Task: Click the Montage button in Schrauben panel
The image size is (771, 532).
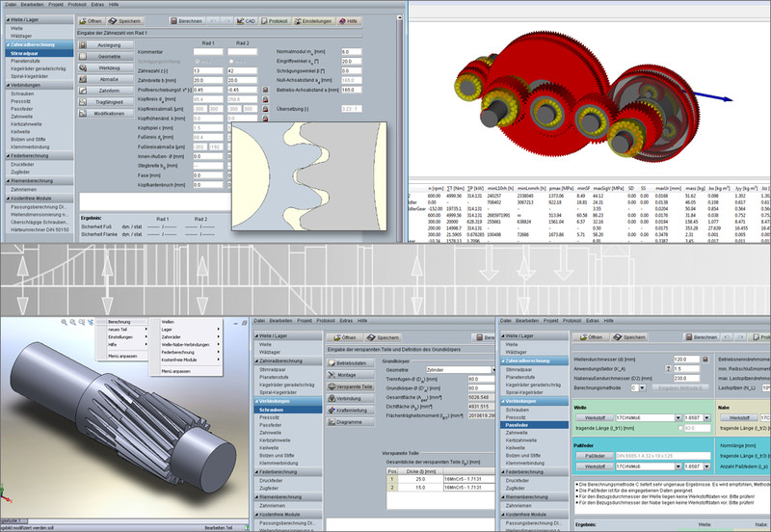Action: (x=350, y=373)
